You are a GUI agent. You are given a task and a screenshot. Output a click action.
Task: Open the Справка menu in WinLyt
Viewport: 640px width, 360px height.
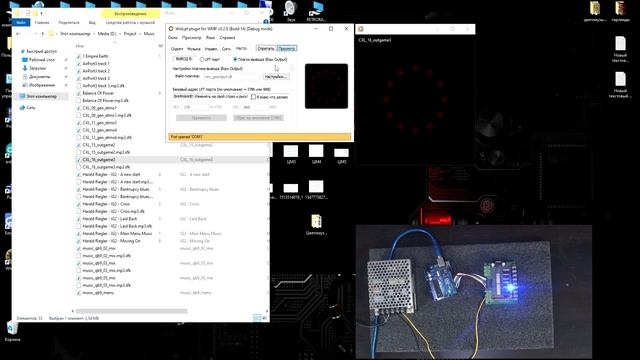[x=227, y=38]
